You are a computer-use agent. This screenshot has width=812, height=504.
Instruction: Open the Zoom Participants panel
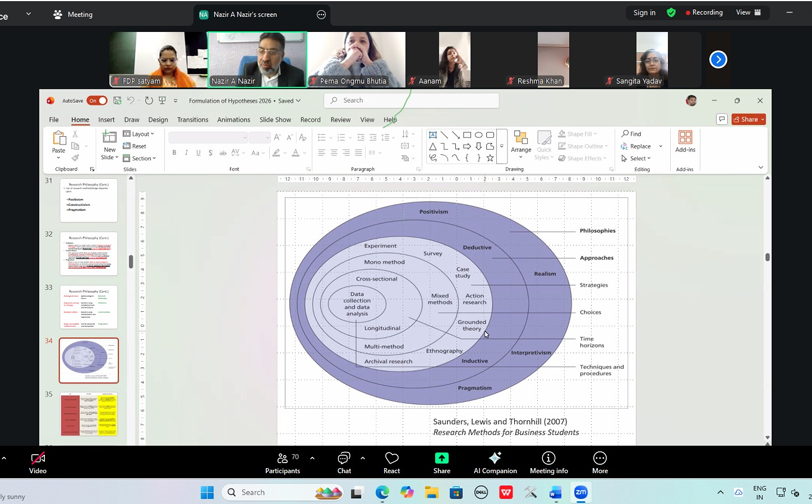tap(283, 461)
